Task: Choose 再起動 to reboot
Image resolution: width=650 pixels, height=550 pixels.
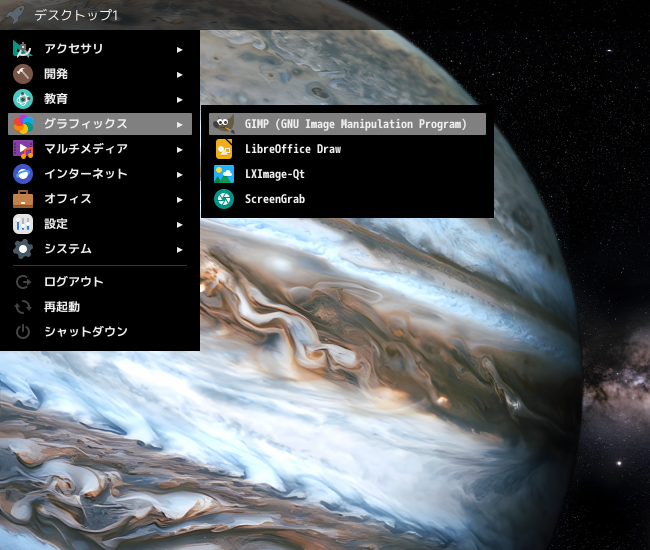Action: coord(100,307)
